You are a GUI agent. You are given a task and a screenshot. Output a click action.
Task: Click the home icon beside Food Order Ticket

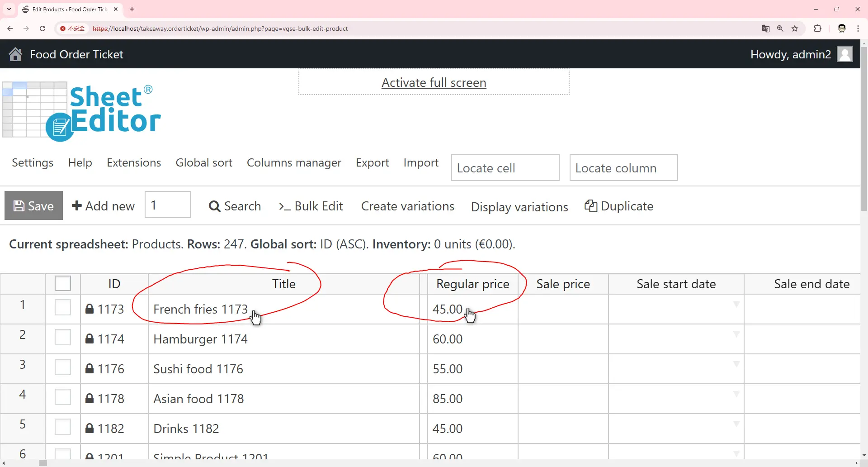[x=15, y=54]
